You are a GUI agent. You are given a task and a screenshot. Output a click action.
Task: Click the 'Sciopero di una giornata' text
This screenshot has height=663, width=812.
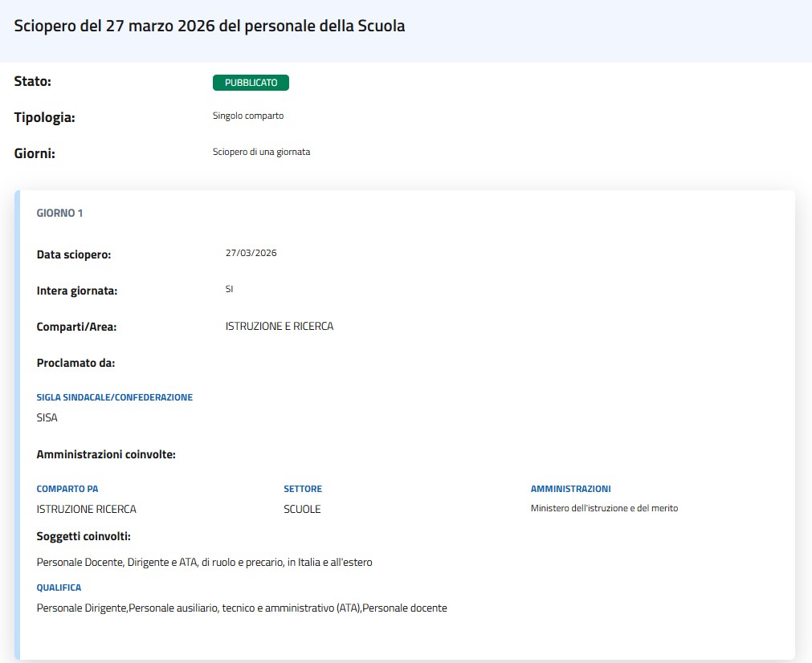(x=261, y=152)
